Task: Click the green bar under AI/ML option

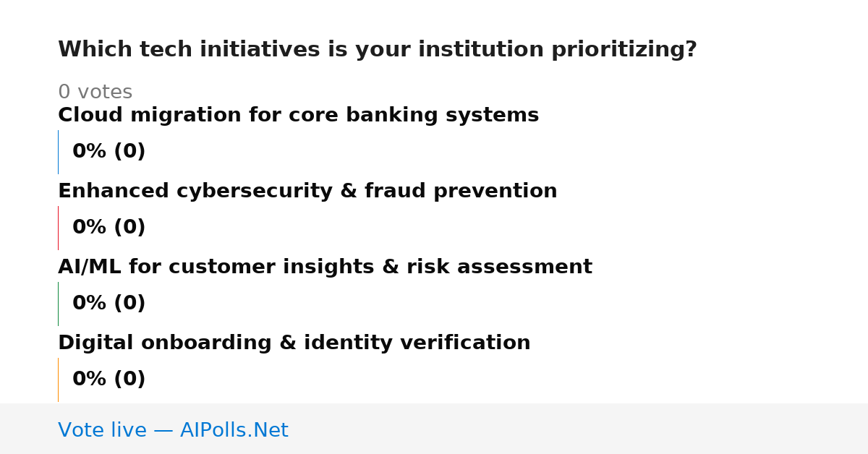Action: pyautogui.click(x=58, y=304)
